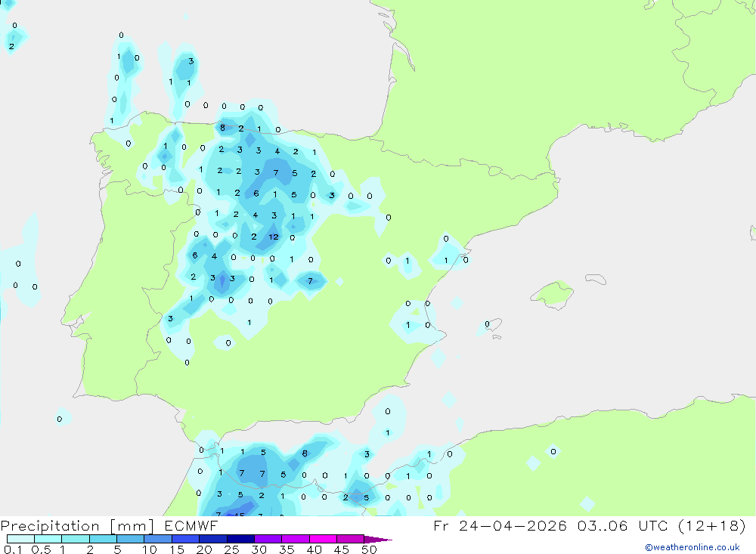The image size is (756, 554).
Task: Click the '35' legend scale label
Action: [287, 549]
